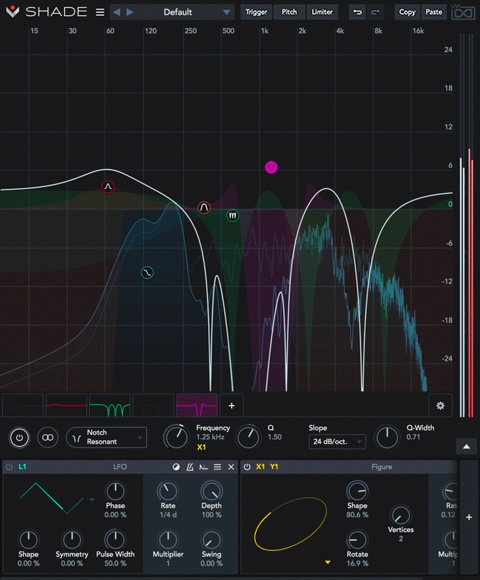The width and height of the screenshot is (480, 580).
Task: Select the first filter thumbnail slot
Action: (23, 406)
